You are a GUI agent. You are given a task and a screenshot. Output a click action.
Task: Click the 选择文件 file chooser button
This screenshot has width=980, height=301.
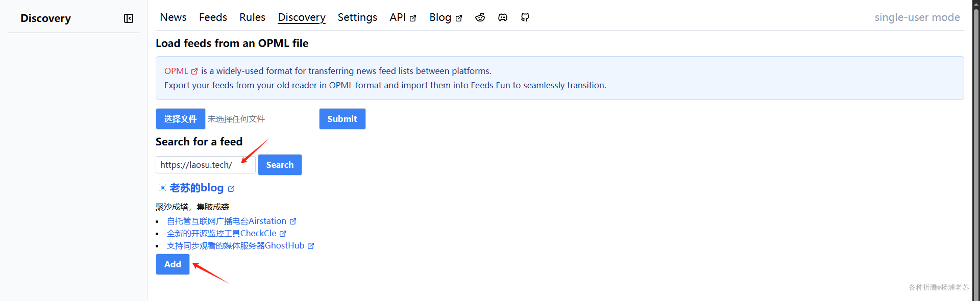click(x=181, y=119)
